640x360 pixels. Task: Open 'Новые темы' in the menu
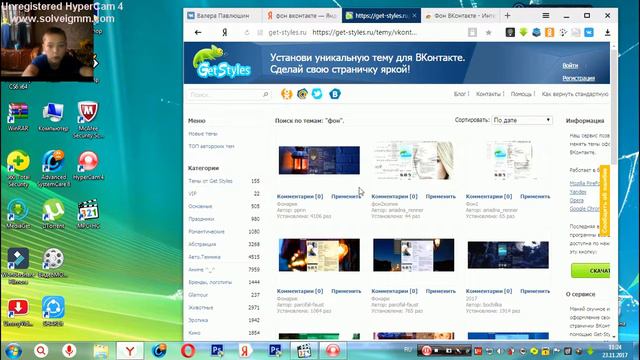(x=203, y=134)
